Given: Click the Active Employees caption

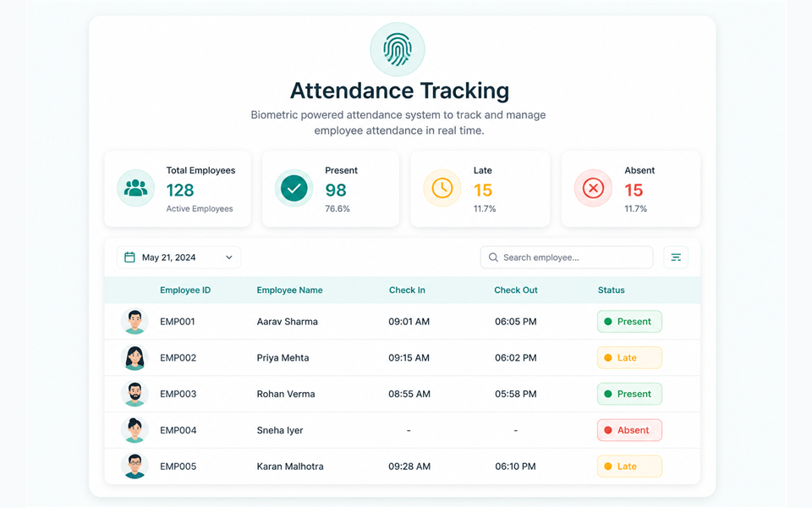Looking at the screenshot, I should click(200, 209).
